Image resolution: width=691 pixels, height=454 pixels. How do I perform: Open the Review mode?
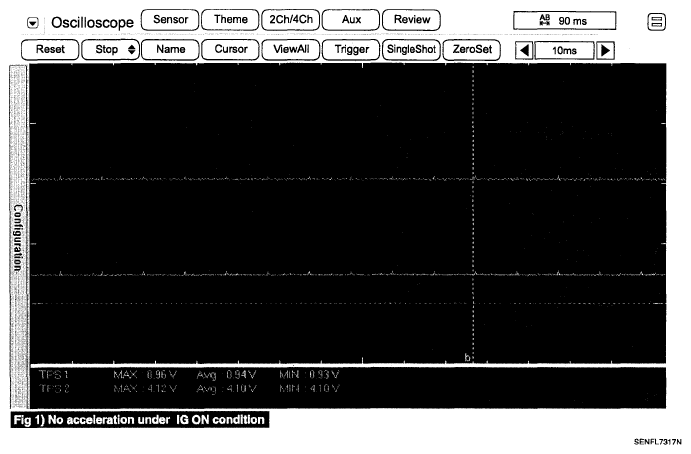(x=412, y=19)
